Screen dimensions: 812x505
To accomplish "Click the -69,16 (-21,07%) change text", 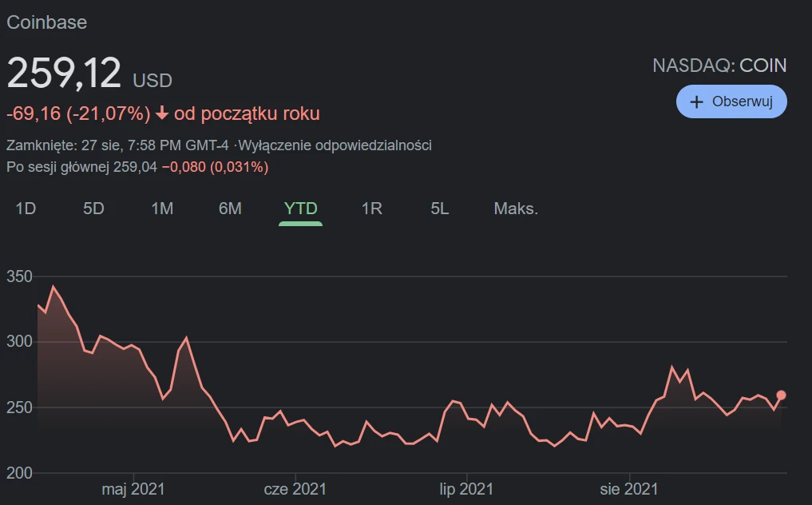I will click(79, 113).
